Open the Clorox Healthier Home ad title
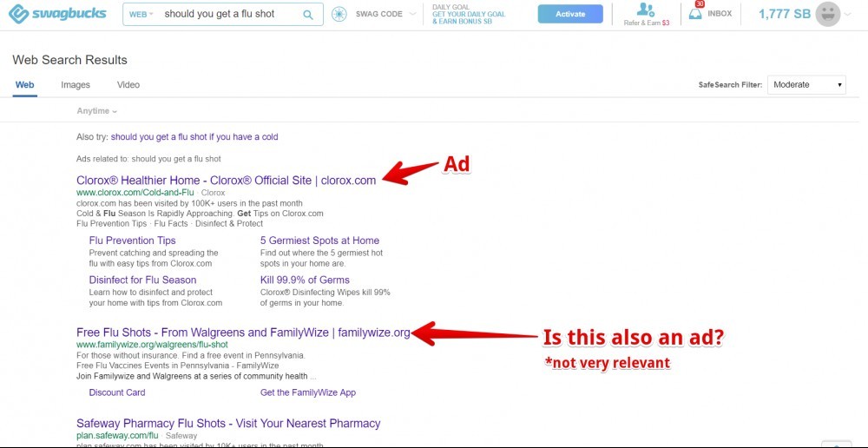The image size is (868, 448). tap(226, 180)
